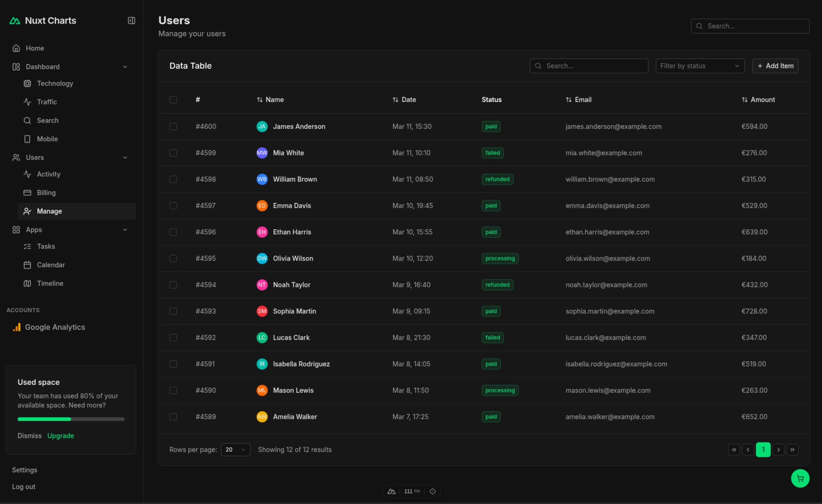
Task: Open Settings in the sidebar
Action: pos(25,470)
